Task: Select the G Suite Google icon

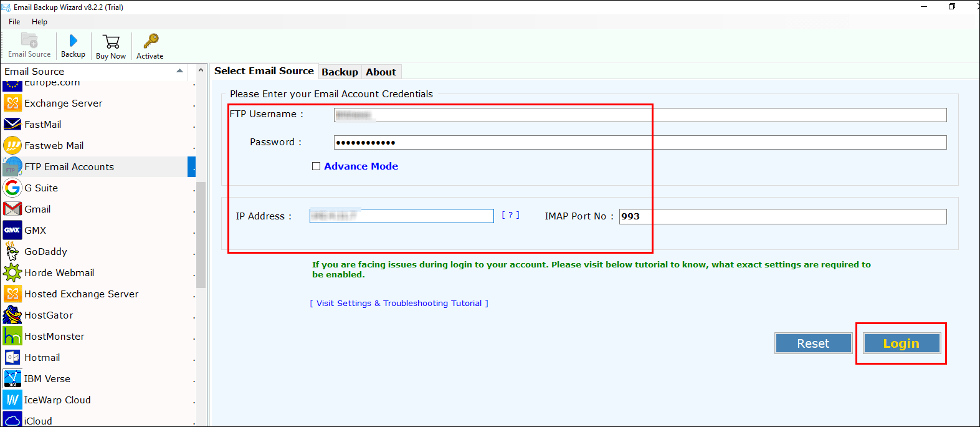Action: [12, 188]
